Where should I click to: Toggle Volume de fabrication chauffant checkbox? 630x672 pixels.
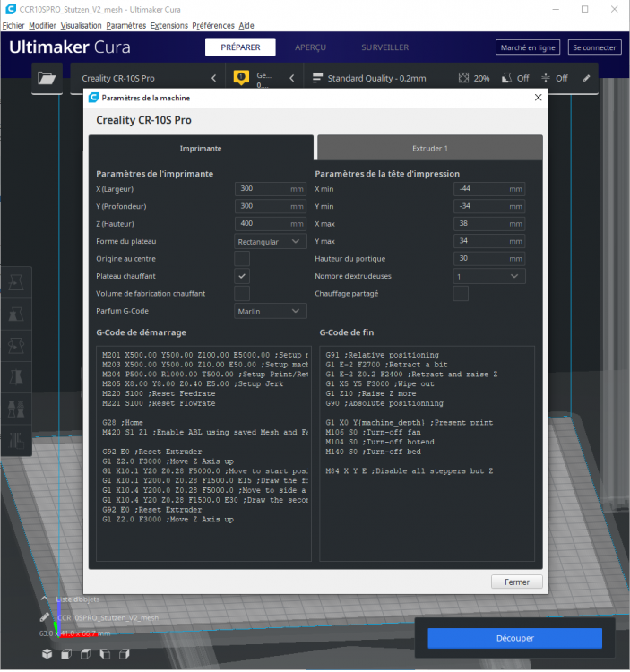click(x=242, y=294)
